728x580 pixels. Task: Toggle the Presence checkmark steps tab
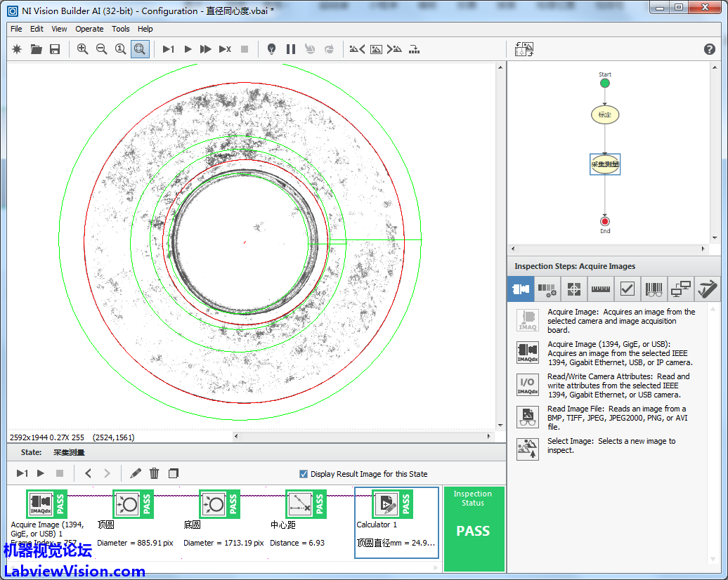click(x=628, y=289)
